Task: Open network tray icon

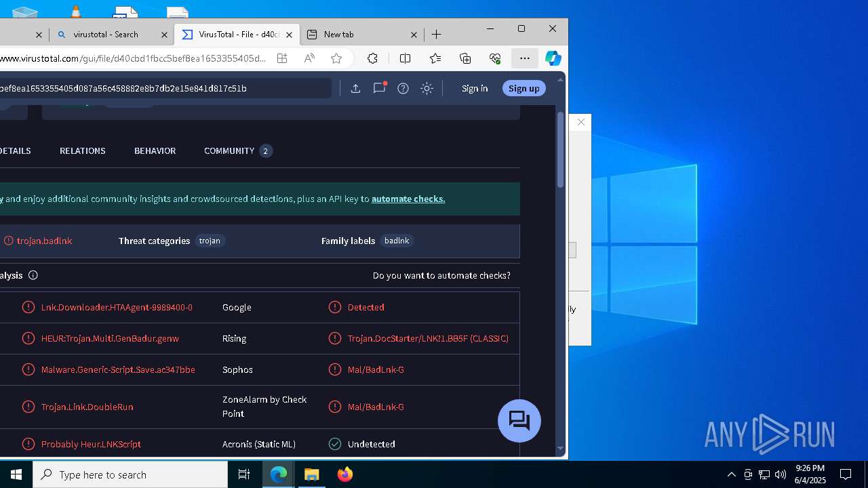Action: 764,474
